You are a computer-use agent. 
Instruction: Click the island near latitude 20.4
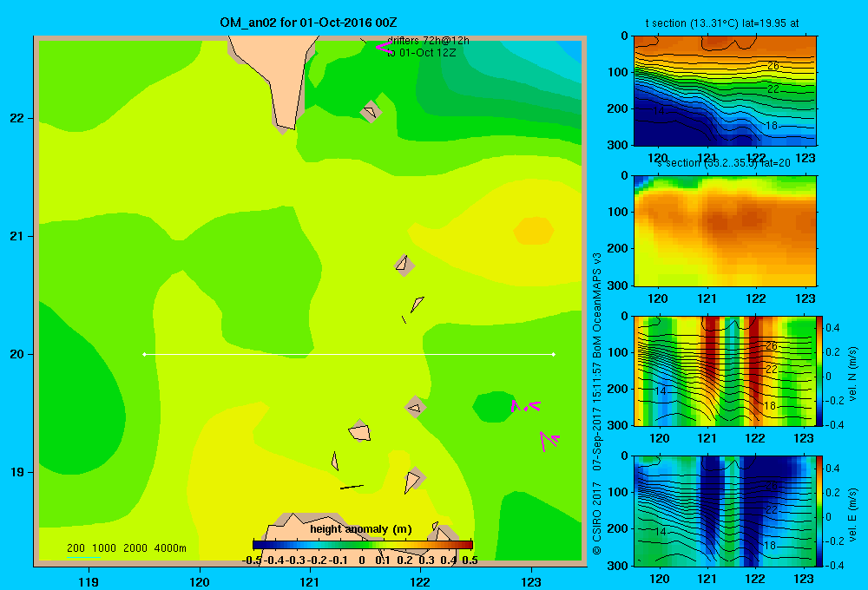click(x=417, y=304)
